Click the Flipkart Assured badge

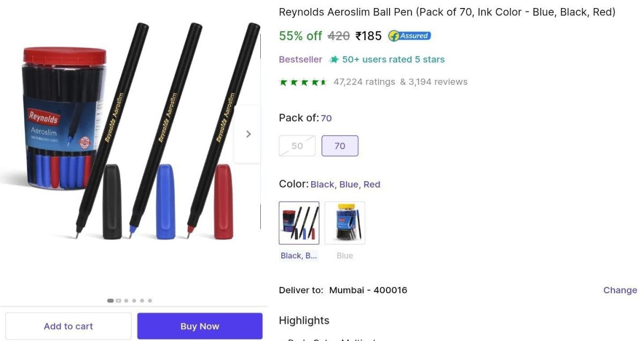tap(409, 36)
